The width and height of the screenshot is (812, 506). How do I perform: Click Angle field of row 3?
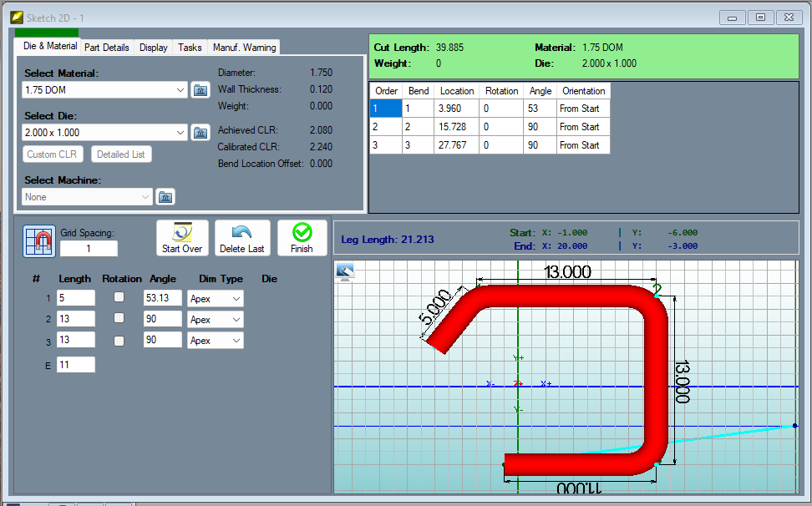pos(163,339)
